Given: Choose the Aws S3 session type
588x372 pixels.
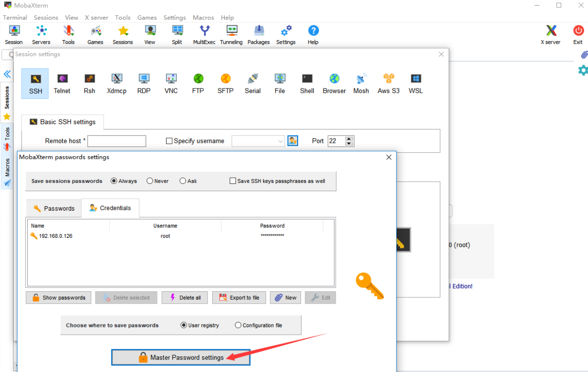Looking at the screenshot, I should pos(389,84).
